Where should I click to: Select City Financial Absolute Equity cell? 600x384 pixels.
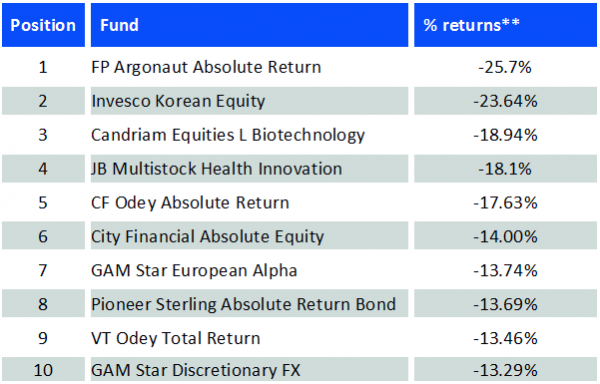249,236
